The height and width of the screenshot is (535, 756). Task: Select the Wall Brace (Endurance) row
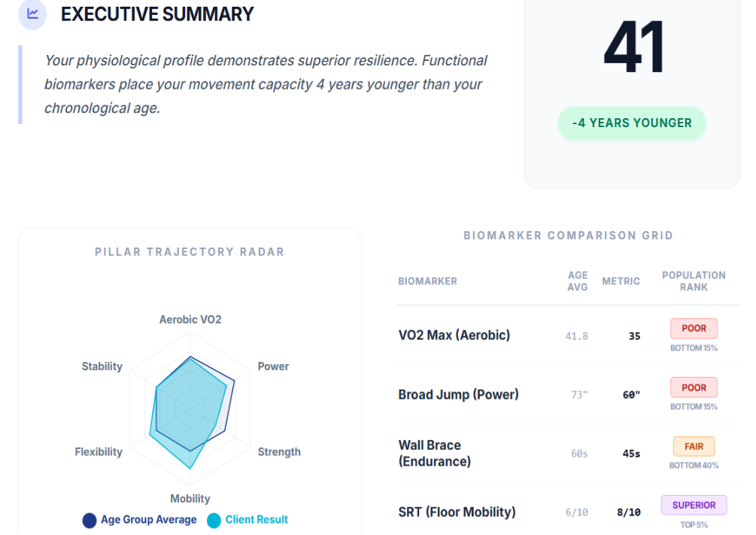[x=435, y=453]
